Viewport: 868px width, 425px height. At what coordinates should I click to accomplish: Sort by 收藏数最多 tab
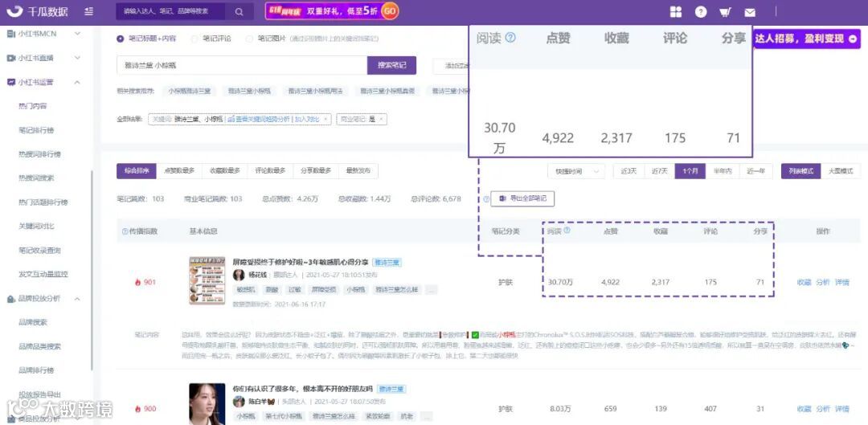tap(225, 171)
